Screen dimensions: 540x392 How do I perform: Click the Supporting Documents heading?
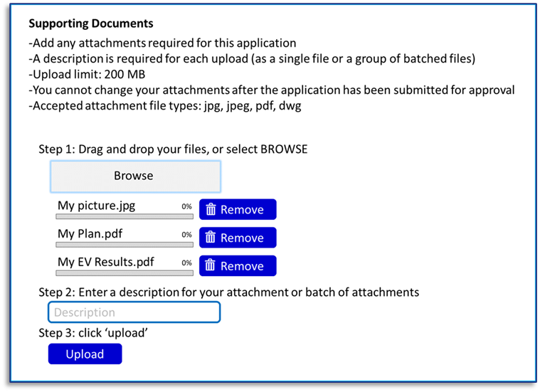click(x=90, y=24)
